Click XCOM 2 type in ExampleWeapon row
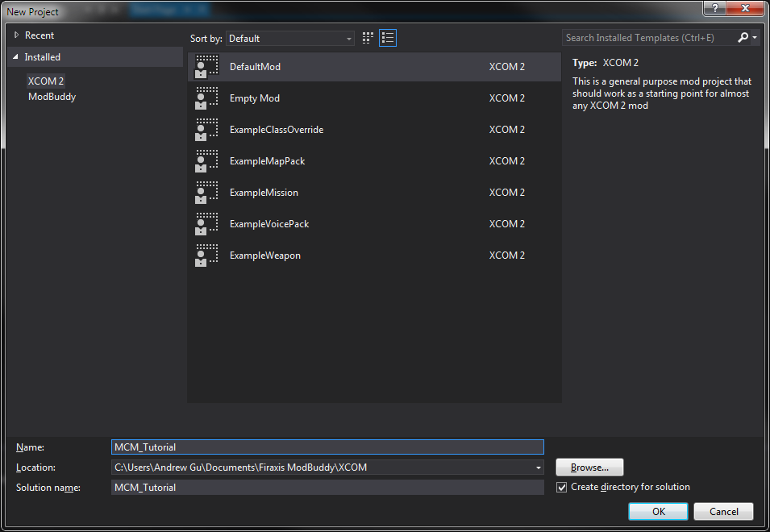770x532 pixels. (x=507, y=256)
